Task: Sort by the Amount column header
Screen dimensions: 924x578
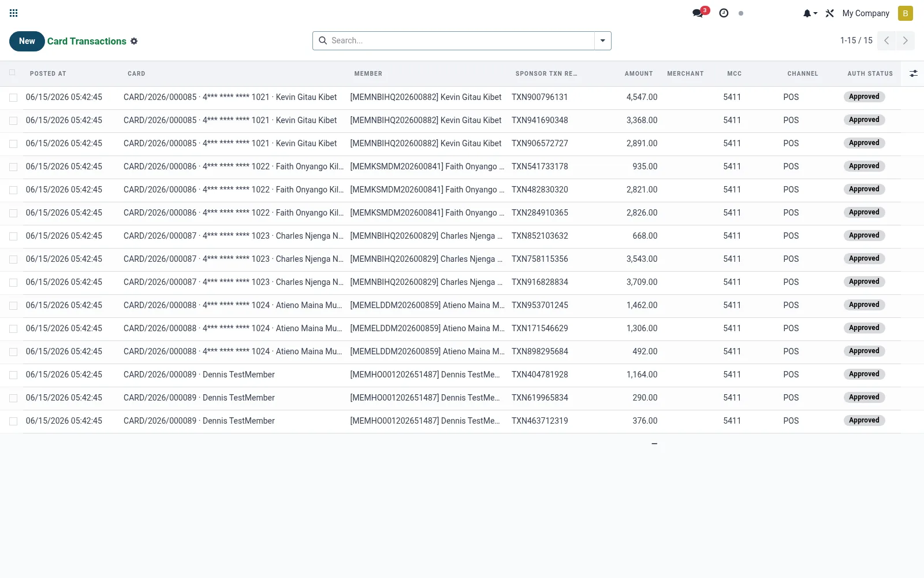Action: tap(639, 74)
